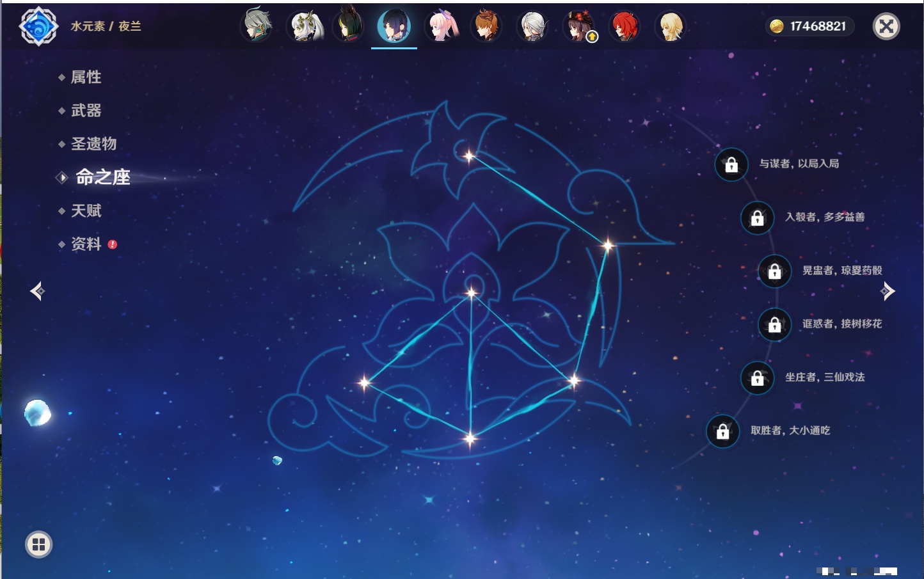Click the 水元素 / 夜兰 title text
Viewport: 924px width, 579px height.
106,26
